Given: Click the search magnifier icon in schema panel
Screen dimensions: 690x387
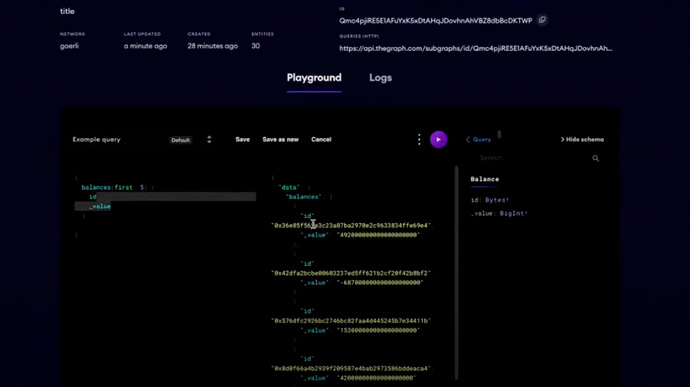Looking at the screenshot, I should click(x=595, y=158).
